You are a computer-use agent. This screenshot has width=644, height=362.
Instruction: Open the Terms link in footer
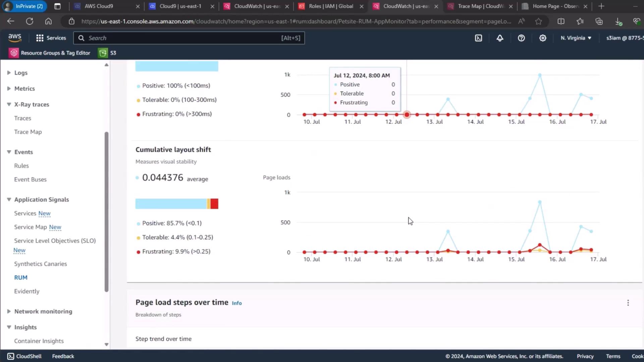point(613,356)
